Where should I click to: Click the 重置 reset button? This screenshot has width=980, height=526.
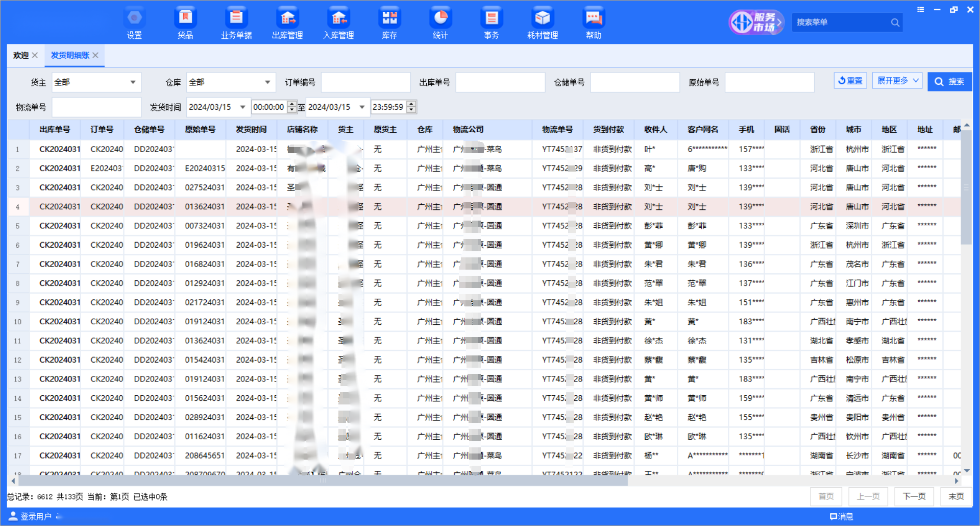click(x=850, y=81)
